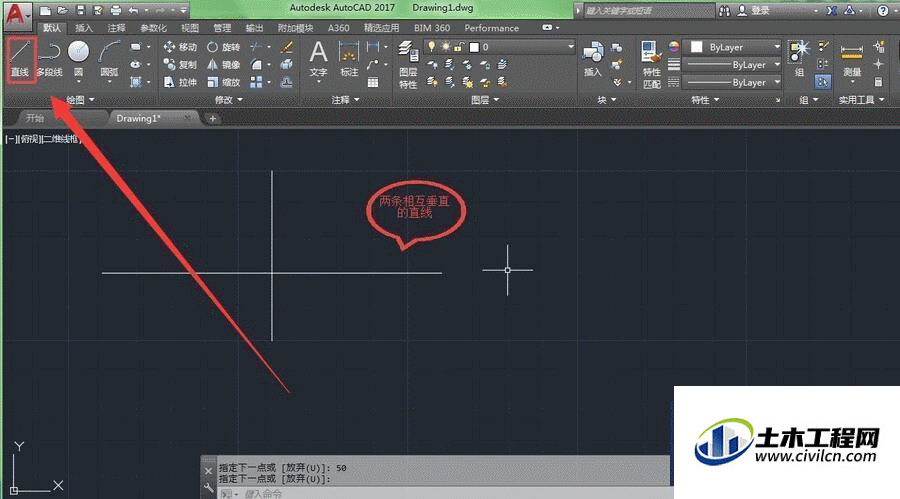900x499 pixels.
Task: Click the Trim tool icon
Action: click(256, 47)
